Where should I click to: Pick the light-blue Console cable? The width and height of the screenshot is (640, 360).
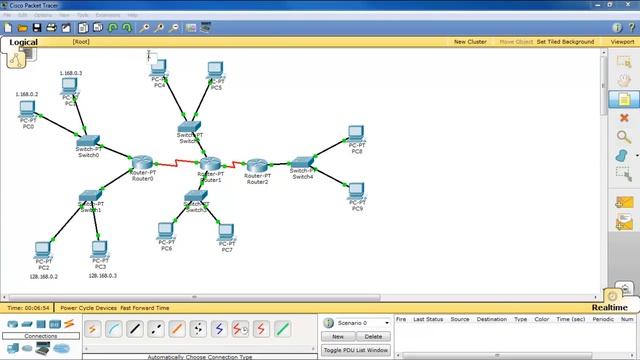[x=113, y=329]
